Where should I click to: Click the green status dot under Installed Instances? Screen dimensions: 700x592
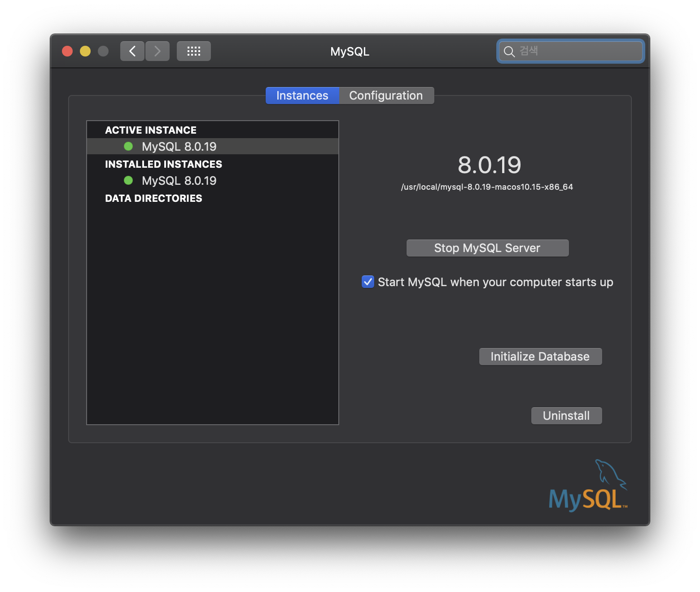coord(128,180)
